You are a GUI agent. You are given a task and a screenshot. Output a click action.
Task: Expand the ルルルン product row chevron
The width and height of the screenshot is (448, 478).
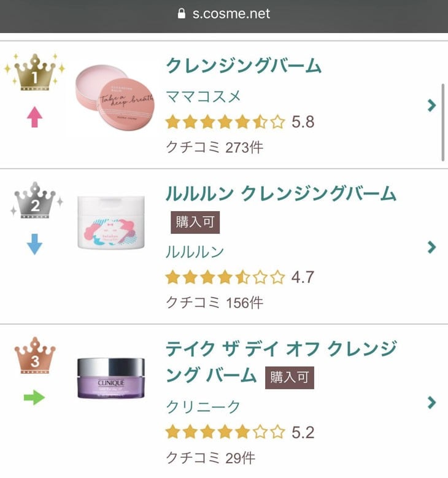click(x=431, y=247)
